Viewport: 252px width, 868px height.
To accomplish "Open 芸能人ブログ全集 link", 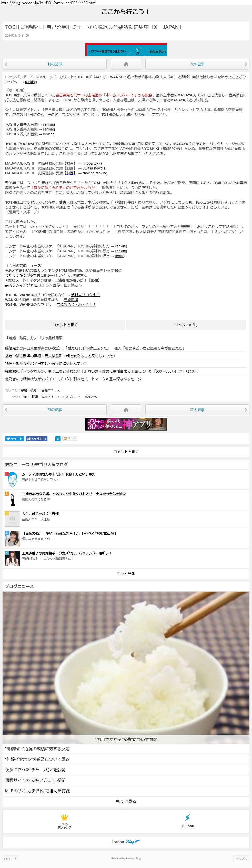I will [x=85, y=295].
